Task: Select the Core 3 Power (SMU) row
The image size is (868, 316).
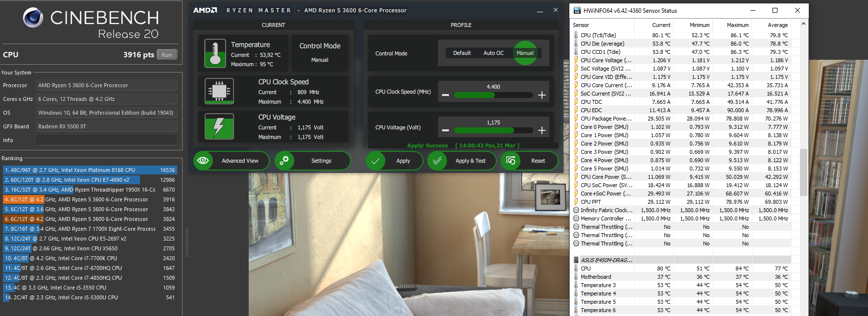Action: 681,152
